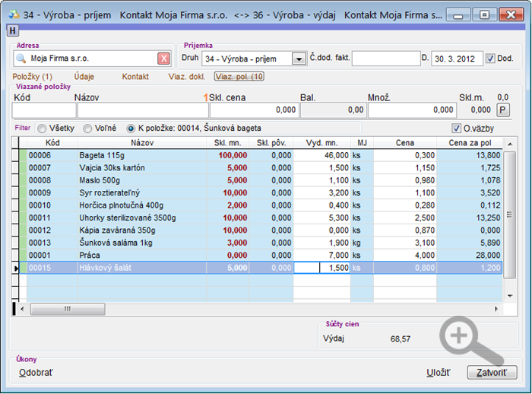Click the row indicator arrow for item 00015

point(17,268)
